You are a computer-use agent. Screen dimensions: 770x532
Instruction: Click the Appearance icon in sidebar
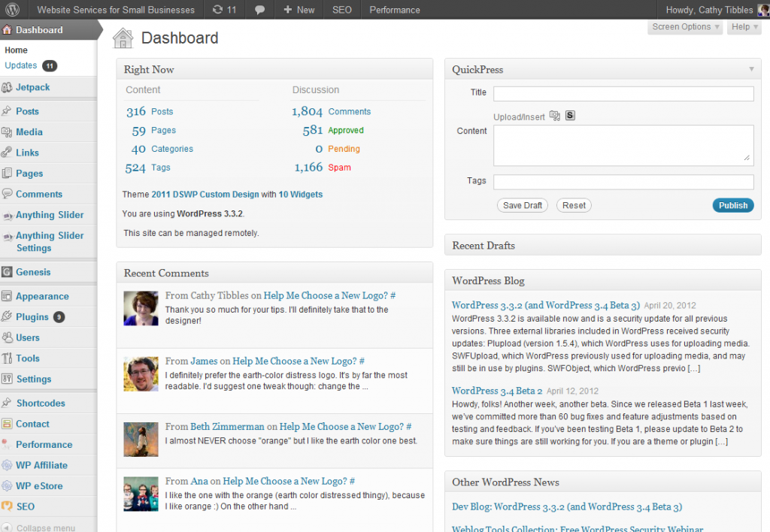tap(7, 296)
